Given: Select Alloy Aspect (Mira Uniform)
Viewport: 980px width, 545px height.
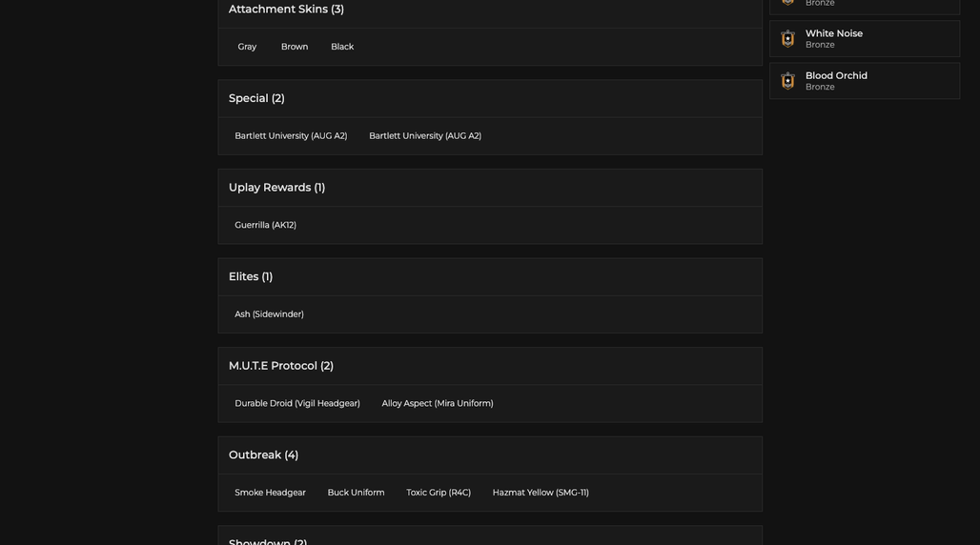Looking at the screenshot, I should [438, 404].
